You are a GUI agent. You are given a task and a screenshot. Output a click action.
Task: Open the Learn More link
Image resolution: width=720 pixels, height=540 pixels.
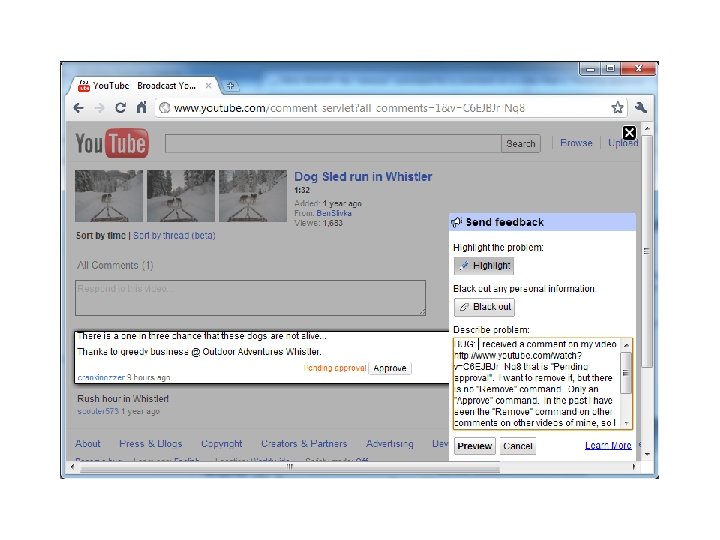pos(608,445)
